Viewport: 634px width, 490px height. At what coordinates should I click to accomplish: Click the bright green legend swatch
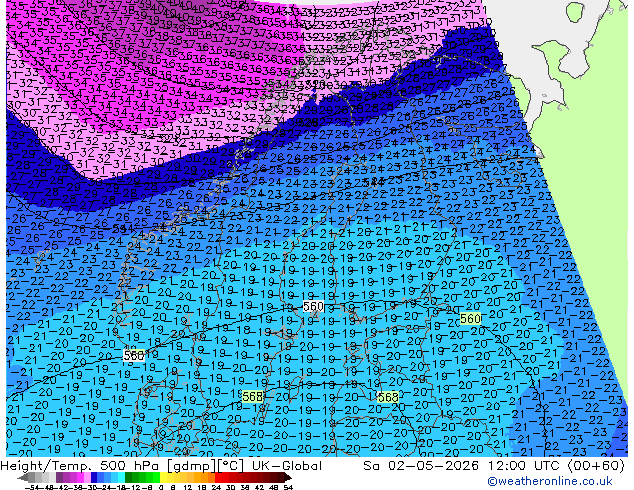click(x=156, y=477)
